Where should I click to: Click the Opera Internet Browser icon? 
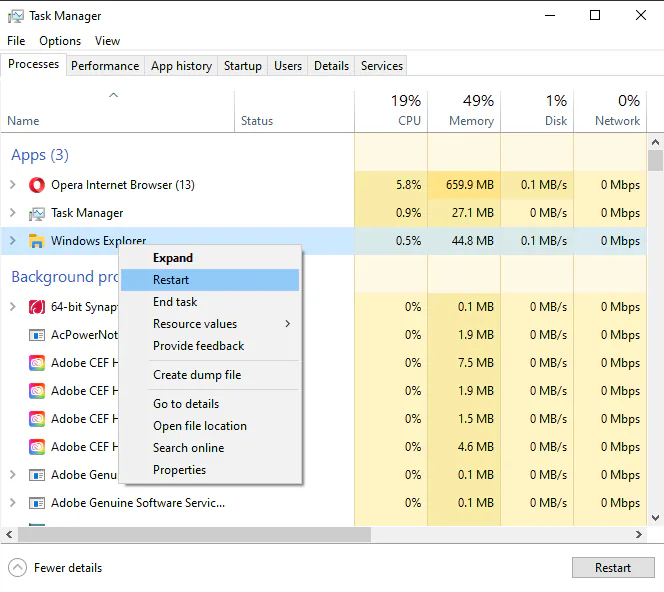point(37,185)
